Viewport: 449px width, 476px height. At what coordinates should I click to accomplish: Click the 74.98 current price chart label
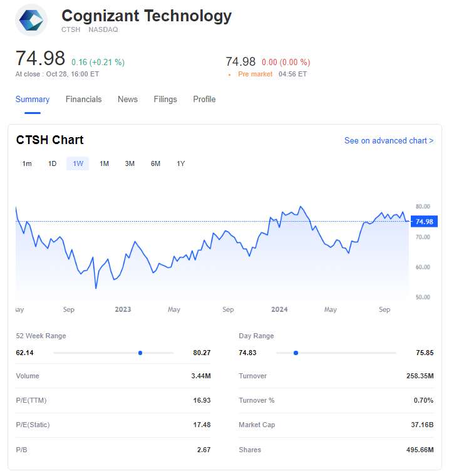click(424, 222)
